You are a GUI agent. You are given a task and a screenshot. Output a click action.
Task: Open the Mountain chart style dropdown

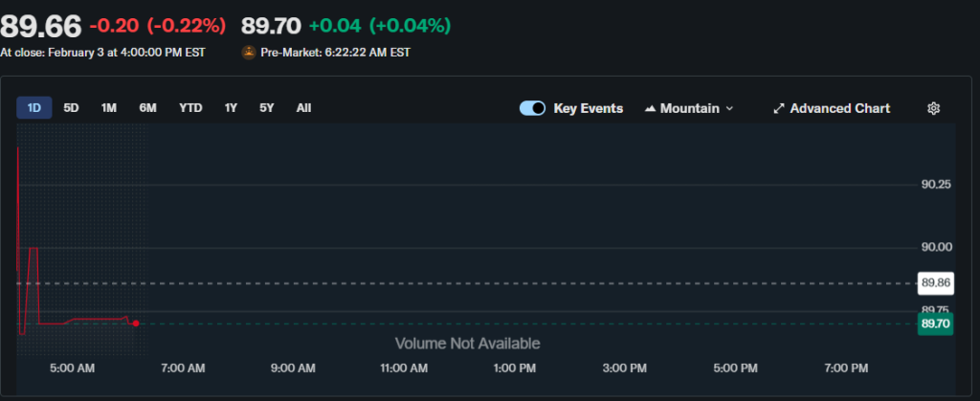689,109
